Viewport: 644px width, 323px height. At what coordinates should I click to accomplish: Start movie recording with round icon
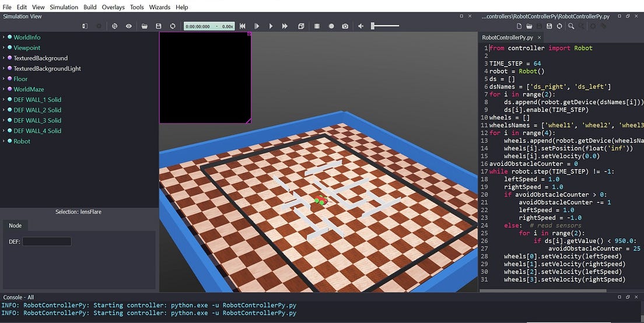pyautogui.click(x=331, y=26)
